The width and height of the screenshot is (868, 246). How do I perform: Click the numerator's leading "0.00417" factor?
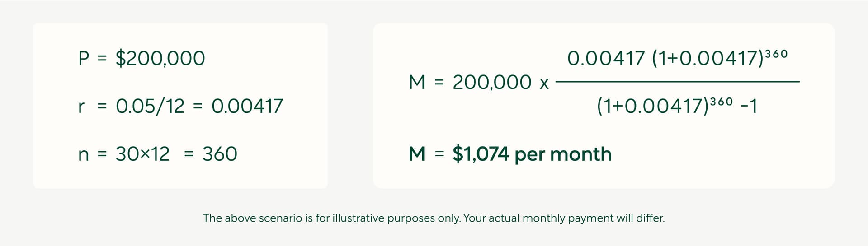pos(606,59)
